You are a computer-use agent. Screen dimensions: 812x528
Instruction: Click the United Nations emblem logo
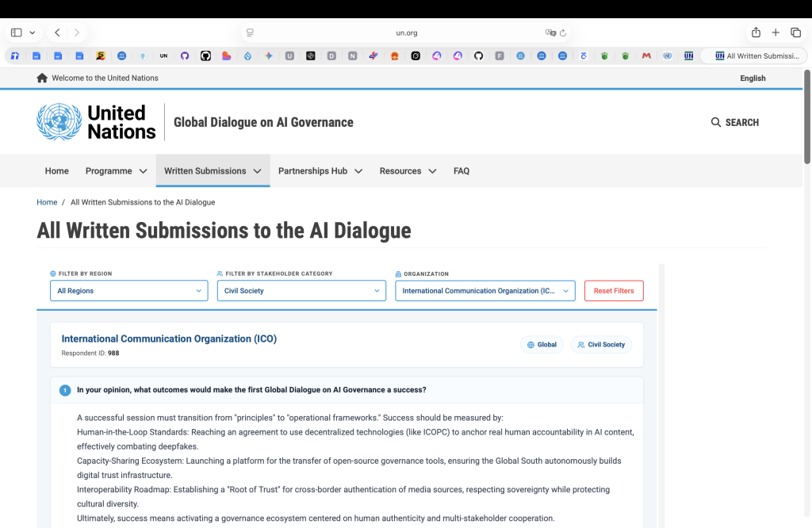pyautogui.click(x=59, y=122)
